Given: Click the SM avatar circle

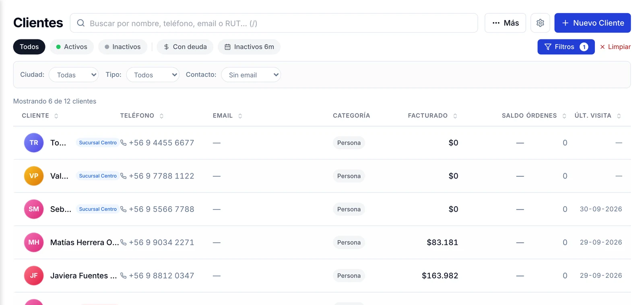Looking at the screenshot, I should (34, 209).
